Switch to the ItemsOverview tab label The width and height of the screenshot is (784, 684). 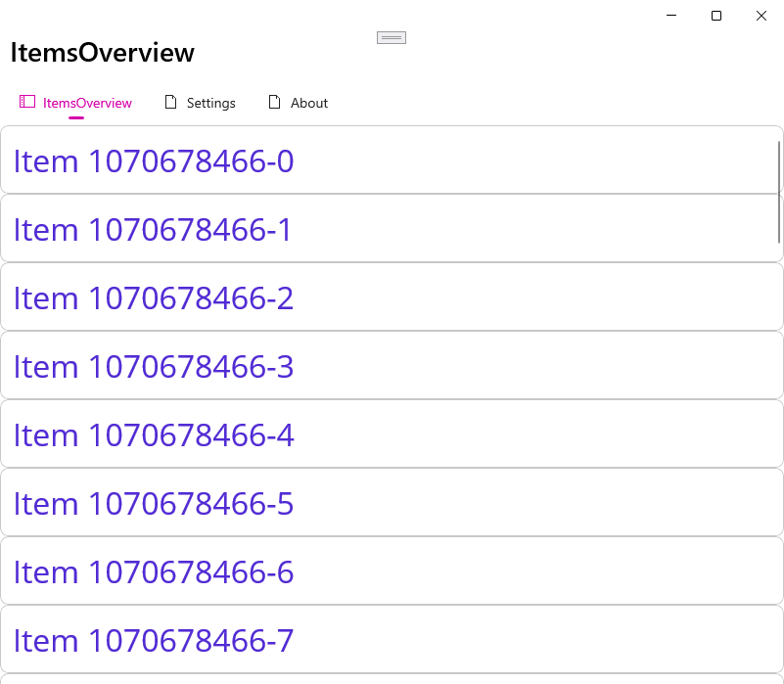(x=87, y=103)
